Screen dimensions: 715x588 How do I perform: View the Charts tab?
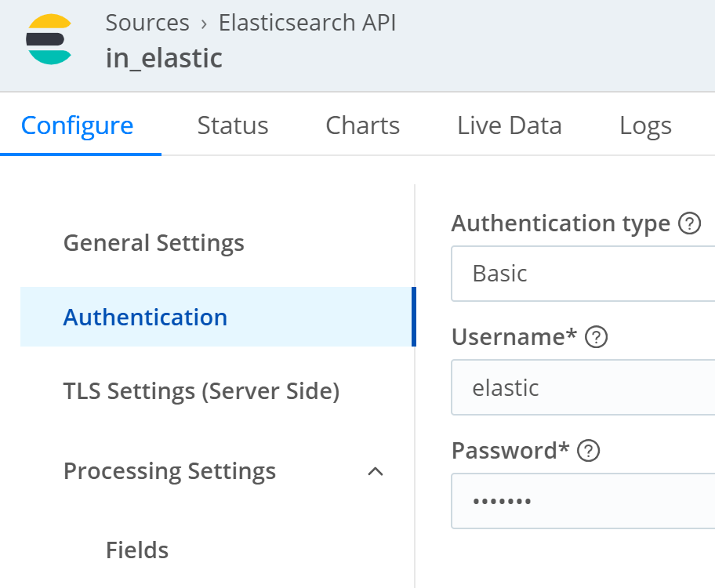pos(362,125)
